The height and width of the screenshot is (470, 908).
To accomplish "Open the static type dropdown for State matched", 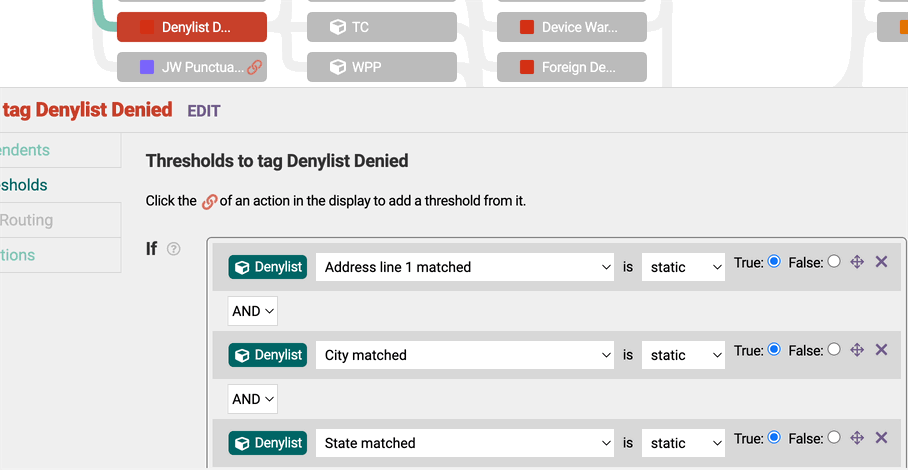I will point(683,443).
